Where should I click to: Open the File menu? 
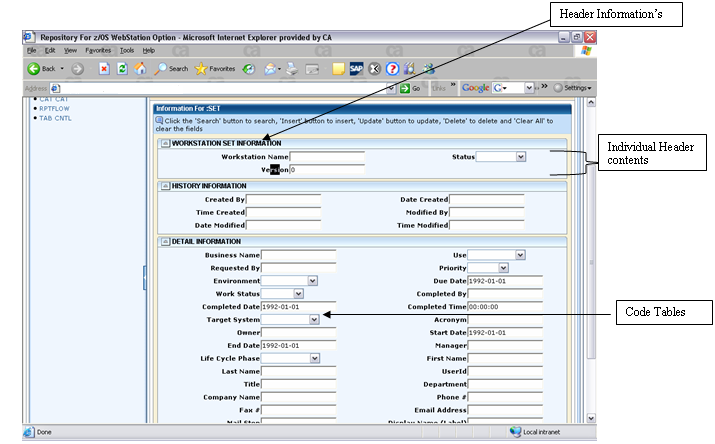[31, 51]
